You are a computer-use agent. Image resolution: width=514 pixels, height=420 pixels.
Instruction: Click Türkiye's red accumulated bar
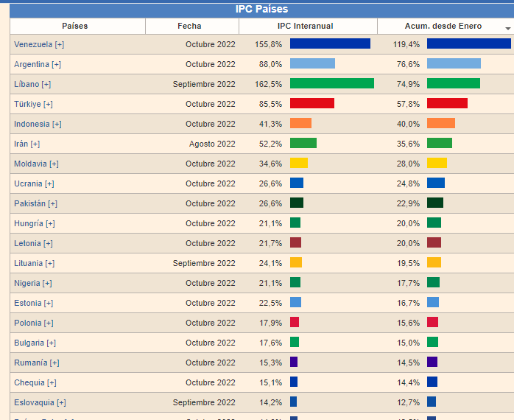[x=447, y=104]
